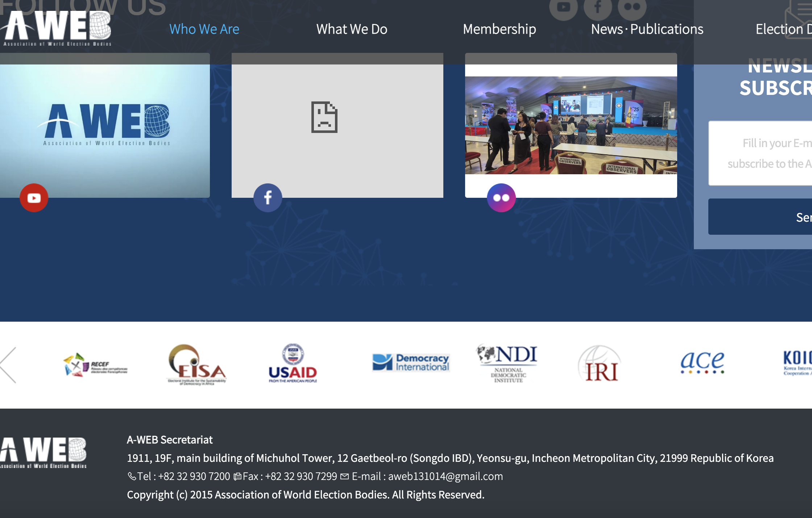Click the Copyright 2015 notice text
Image resolution: width=812 pixels, height=518 pixels.
[306, 495]
